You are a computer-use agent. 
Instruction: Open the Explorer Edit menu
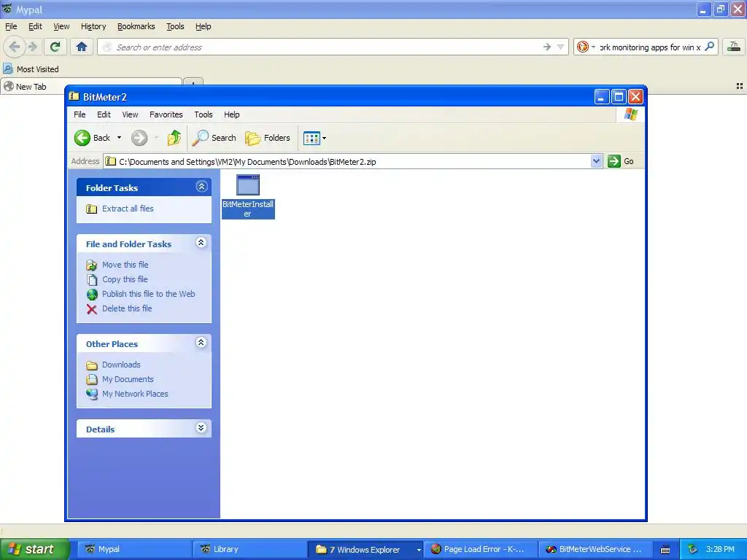[104, 114]
